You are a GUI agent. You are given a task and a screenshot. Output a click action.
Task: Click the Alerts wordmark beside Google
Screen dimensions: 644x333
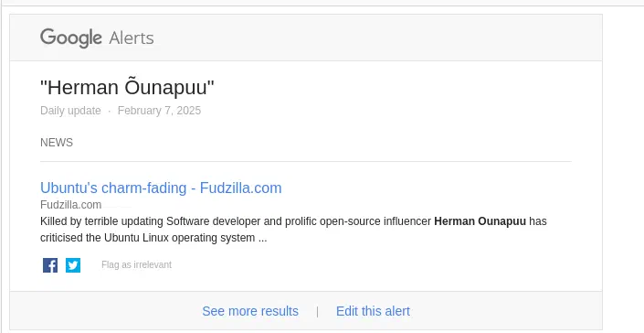[132, 38]
